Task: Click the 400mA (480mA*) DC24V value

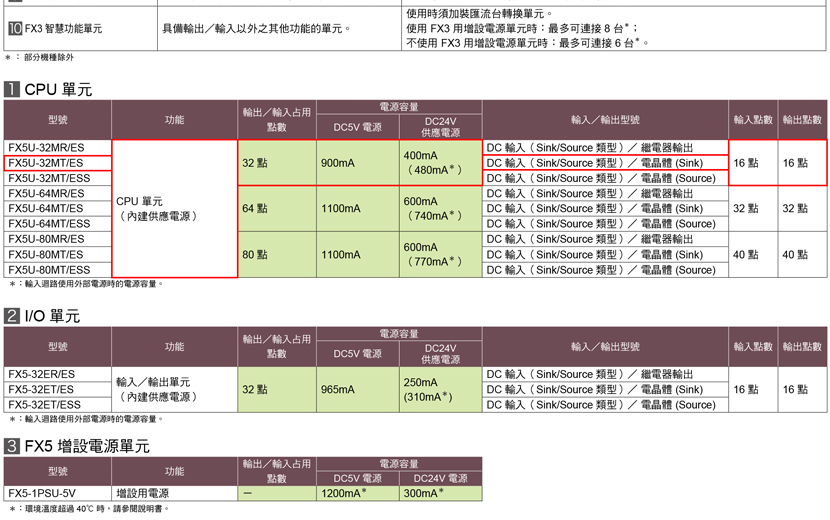Action: (440, 163)
